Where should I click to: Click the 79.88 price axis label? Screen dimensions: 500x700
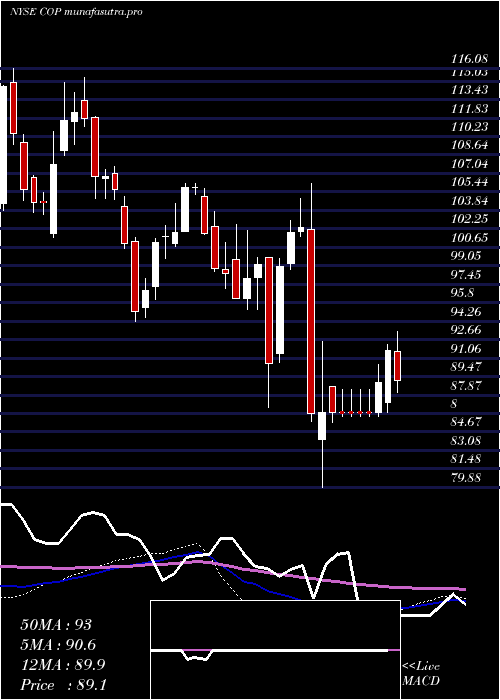[x=466, y=478]
